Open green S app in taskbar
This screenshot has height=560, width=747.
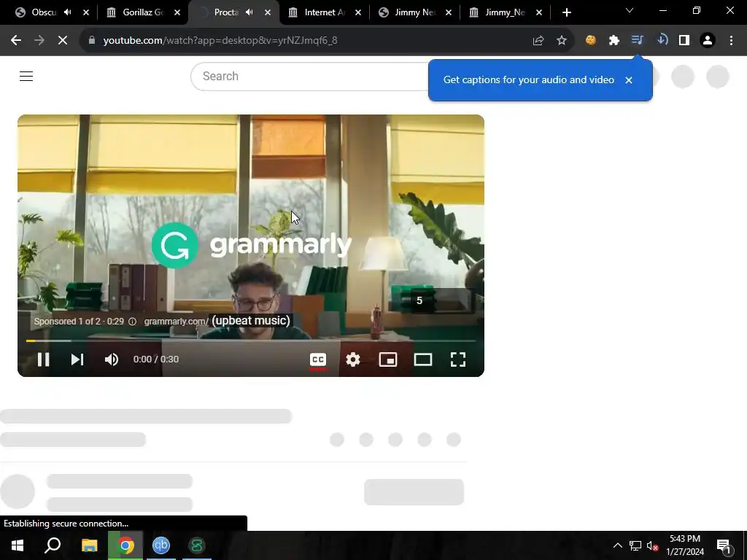click(x=197, y=545)
